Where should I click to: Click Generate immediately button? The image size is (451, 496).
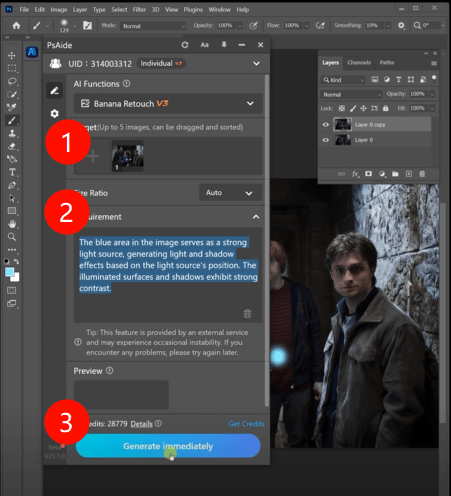(x=168, y=446)
